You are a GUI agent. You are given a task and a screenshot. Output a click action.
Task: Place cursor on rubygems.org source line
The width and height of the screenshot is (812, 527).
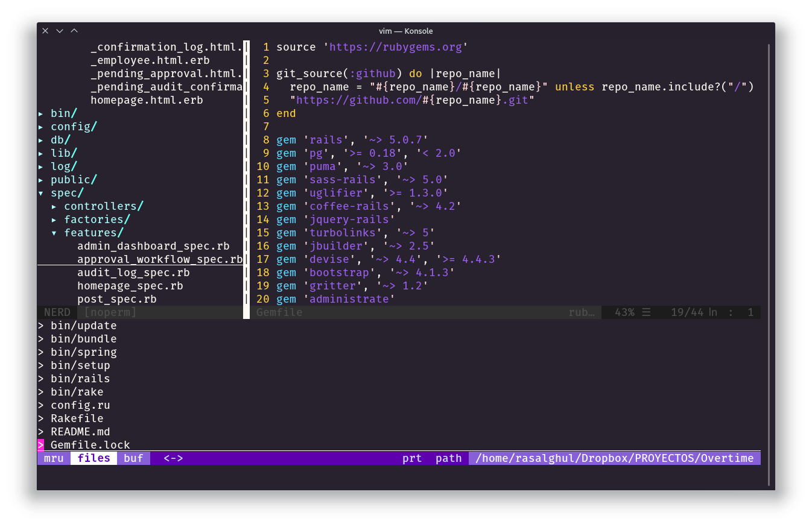pos(372,47)
